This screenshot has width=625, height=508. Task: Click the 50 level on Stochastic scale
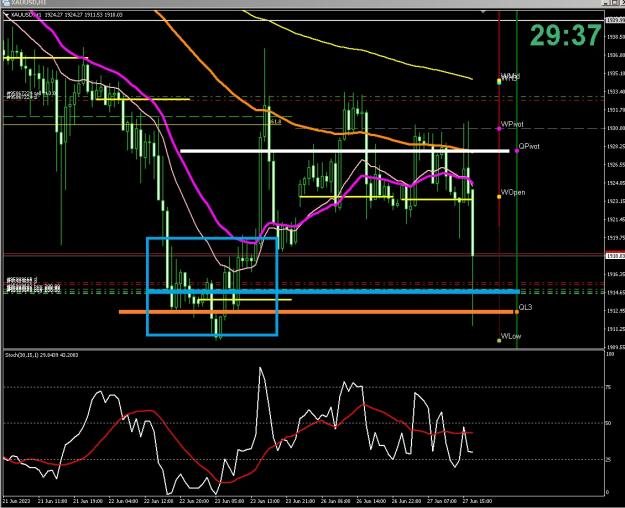(x=608, y=423)
